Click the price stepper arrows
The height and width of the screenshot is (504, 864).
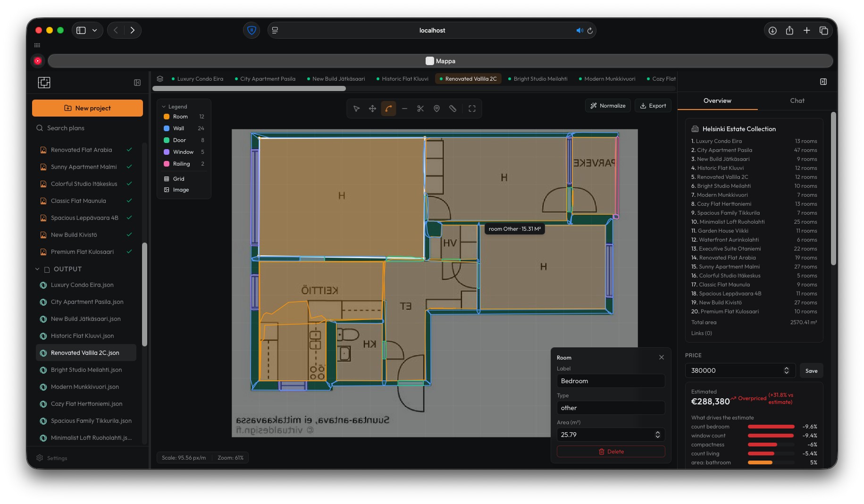tap(787, 370)
